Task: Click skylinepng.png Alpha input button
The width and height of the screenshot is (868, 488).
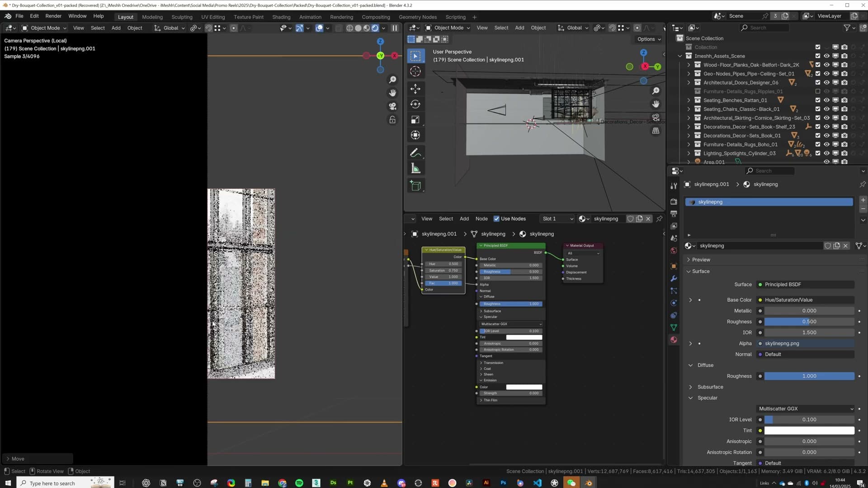Action: click(806, 344)
